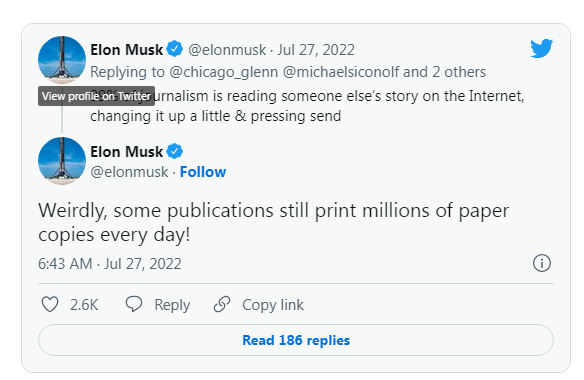Screen dimensions: 584x380
Task: Click the 6:43 AM timestamp link
Action: coord(65,264)
